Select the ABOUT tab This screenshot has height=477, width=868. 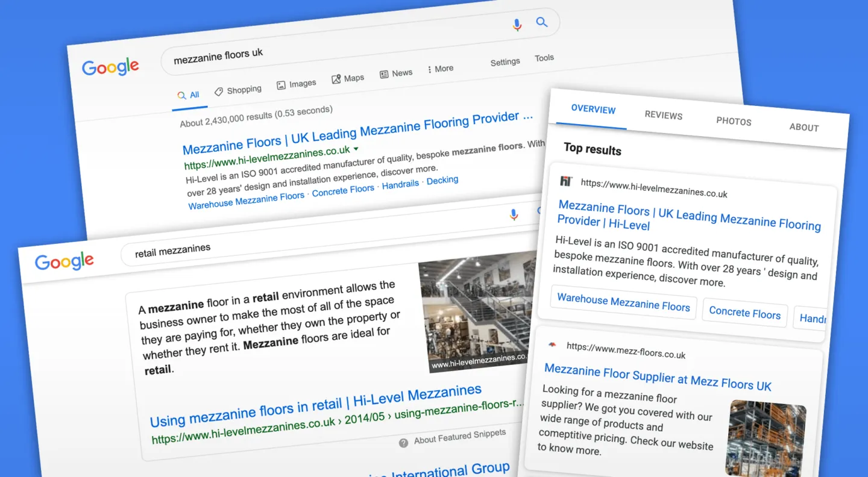804,127
